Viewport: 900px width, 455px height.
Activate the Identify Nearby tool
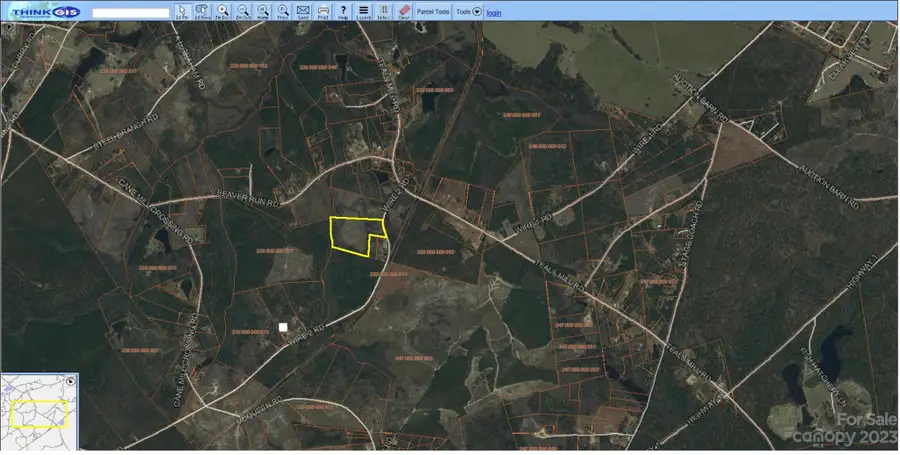(x=201, y=11)
